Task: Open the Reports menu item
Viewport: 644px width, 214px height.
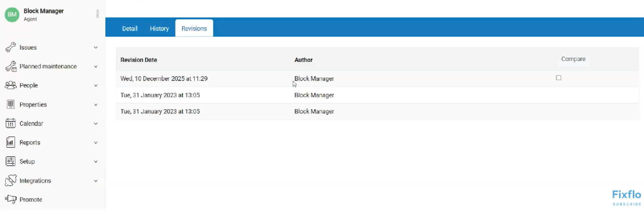Action: (30, 142)
